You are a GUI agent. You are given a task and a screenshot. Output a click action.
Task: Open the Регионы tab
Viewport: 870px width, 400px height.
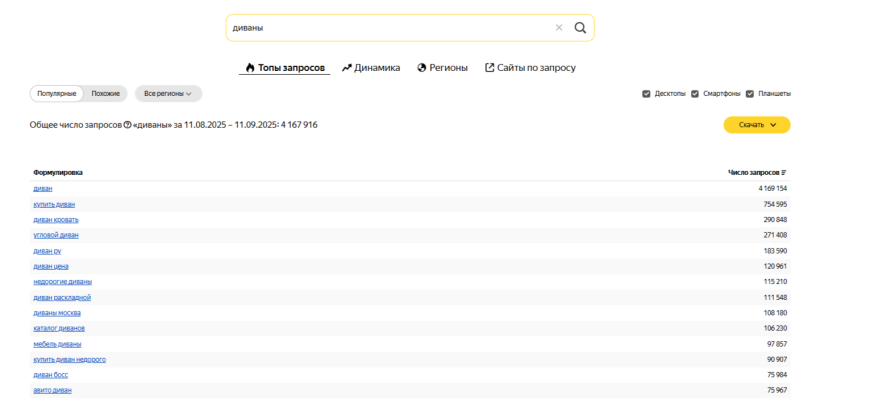pos(442,68)
